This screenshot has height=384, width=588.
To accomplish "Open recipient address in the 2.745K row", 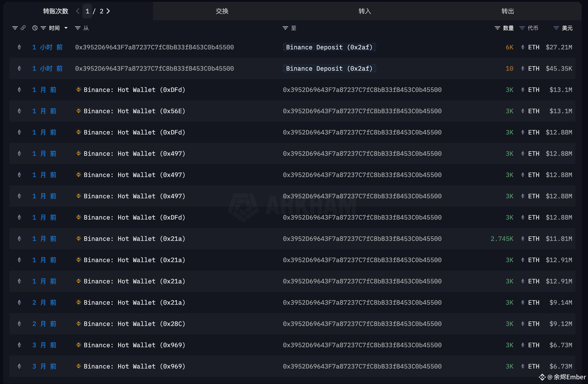I will pos(362,239).
